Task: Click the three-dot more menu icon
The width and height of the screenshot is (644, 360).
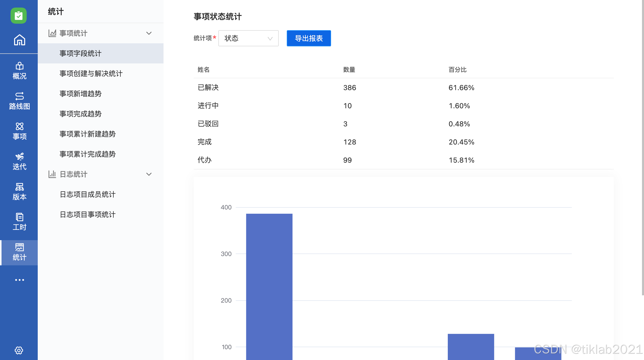Action: (x=19, y=280)
